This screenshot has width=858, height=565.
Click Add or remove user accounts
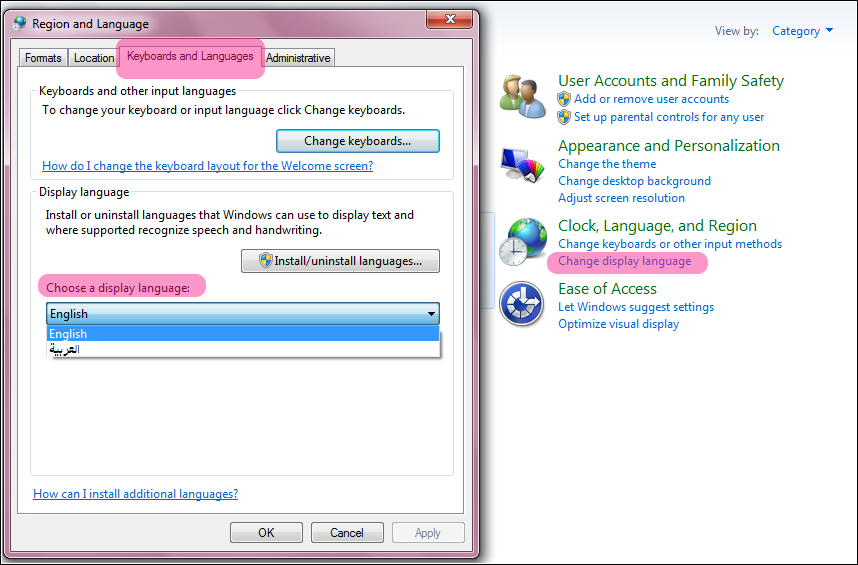[651, 99]
